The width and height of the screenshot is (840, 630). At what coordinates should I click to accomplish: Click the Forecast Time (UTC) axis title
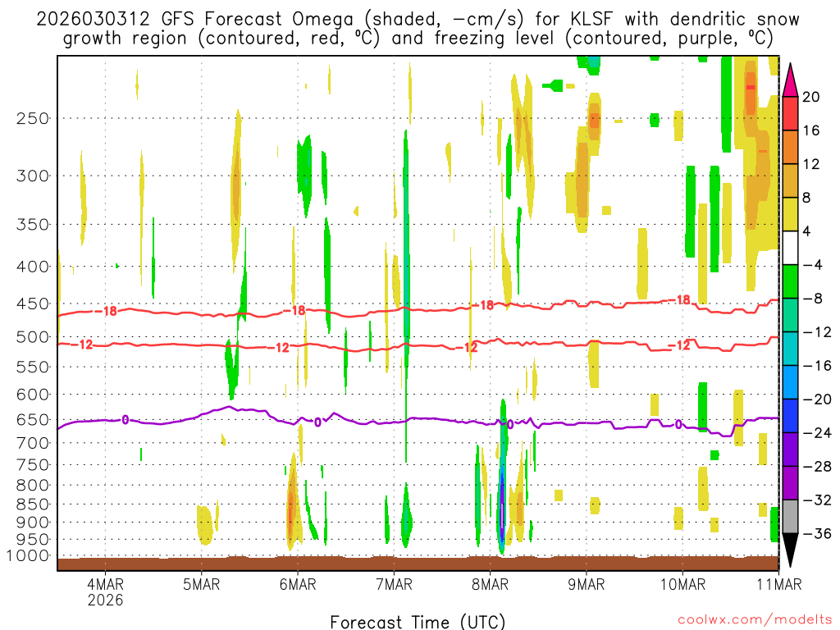[418, 622]
